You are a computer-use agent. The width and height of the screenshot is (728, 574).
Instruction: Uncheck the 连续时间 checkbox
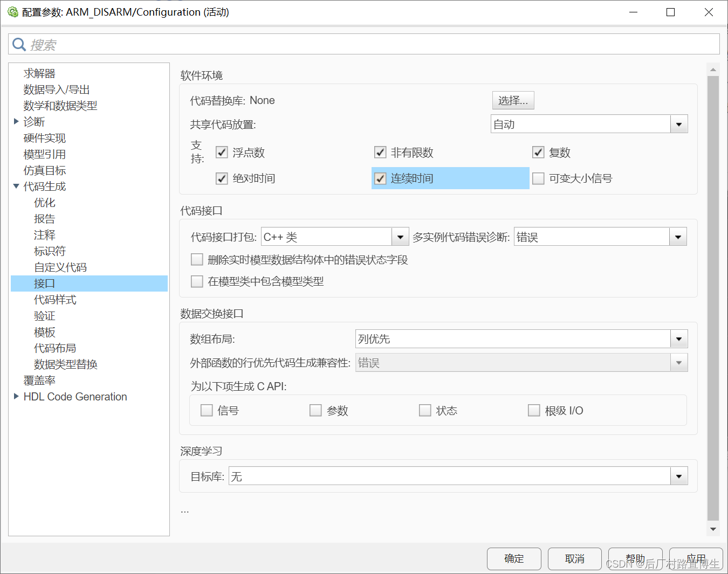tap(380, 178)
